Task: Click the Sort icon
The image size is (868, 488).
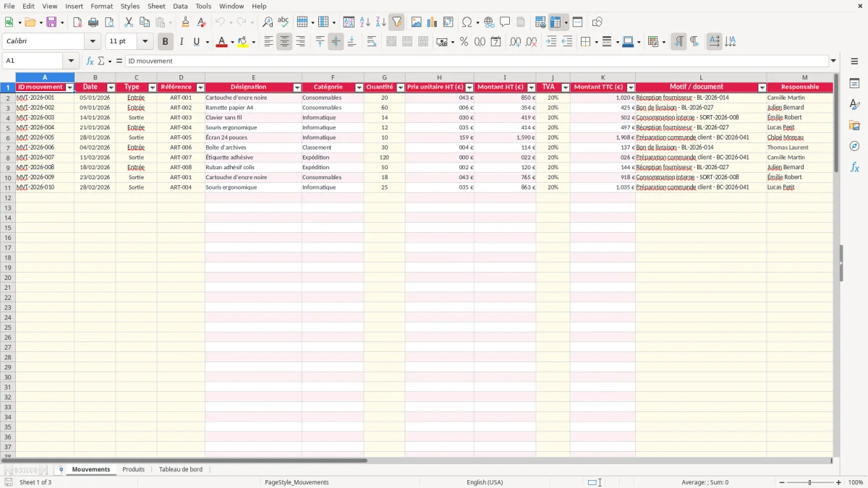Action: click(349, 22)
